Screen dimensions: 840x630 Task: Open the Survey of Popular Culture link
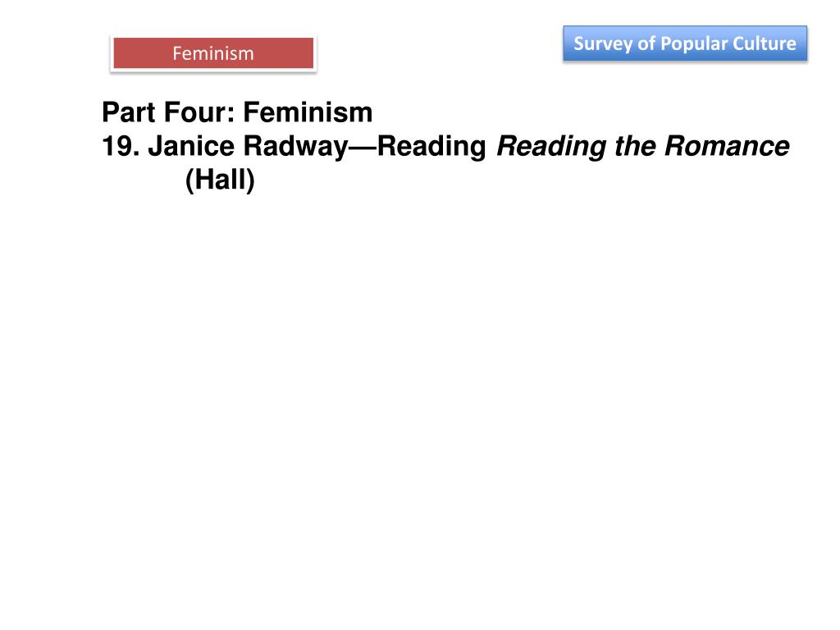(685, 43)
